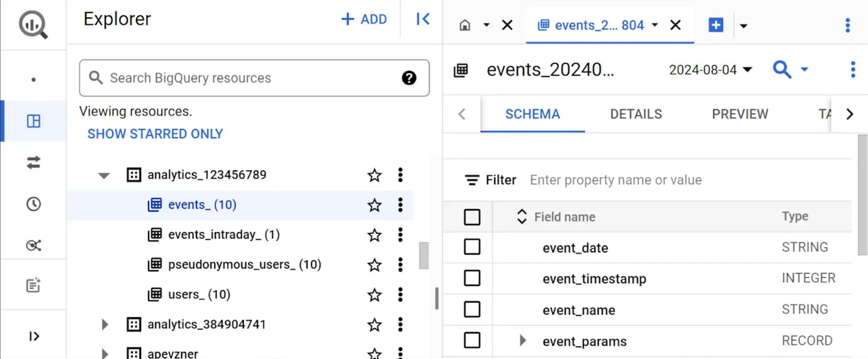Open the Scheduled queries clock icon
Screen dimensions: 868x359
pyautogui.click(x=34, y=204)
